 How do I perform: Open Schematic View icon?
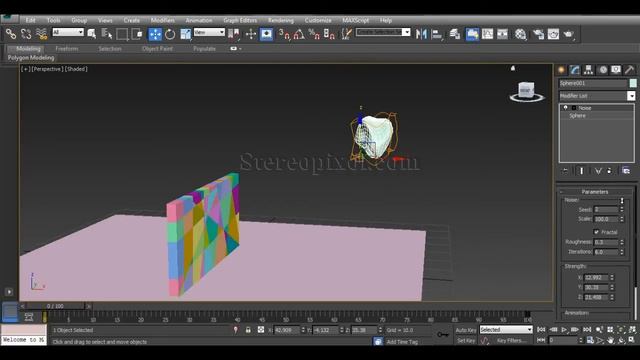[502, 34]
